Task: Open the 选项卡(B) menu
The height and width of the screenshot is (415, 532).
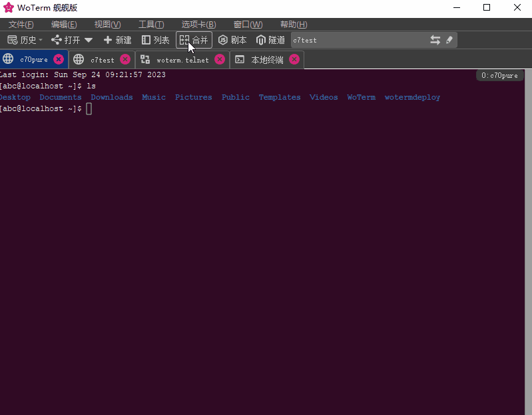Action: (x=198, y=25)
